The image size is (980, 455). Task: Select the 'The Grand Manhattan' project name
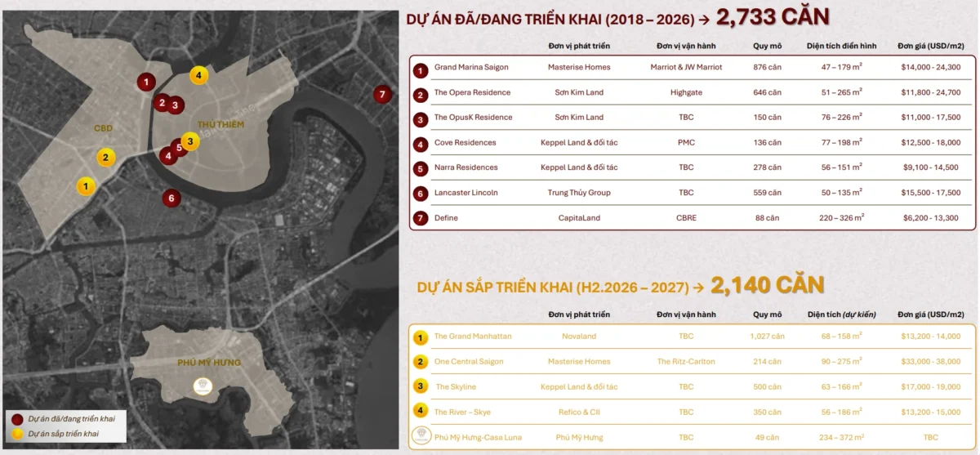coord(473,336)
